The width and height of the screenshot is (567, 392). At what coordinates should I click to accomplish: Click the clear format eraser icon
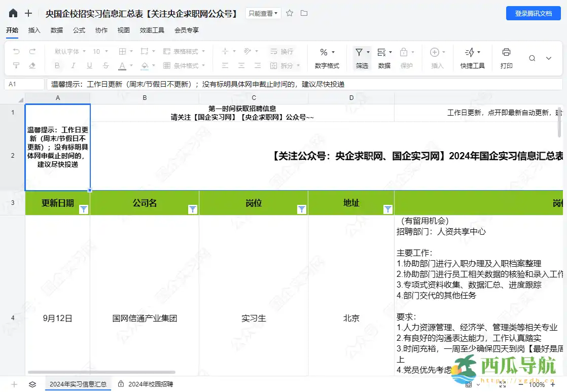[32, 65]
